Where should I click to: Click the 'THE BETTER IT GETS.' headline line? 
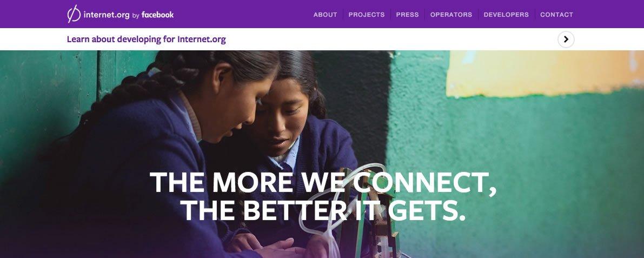pos(323,210)
